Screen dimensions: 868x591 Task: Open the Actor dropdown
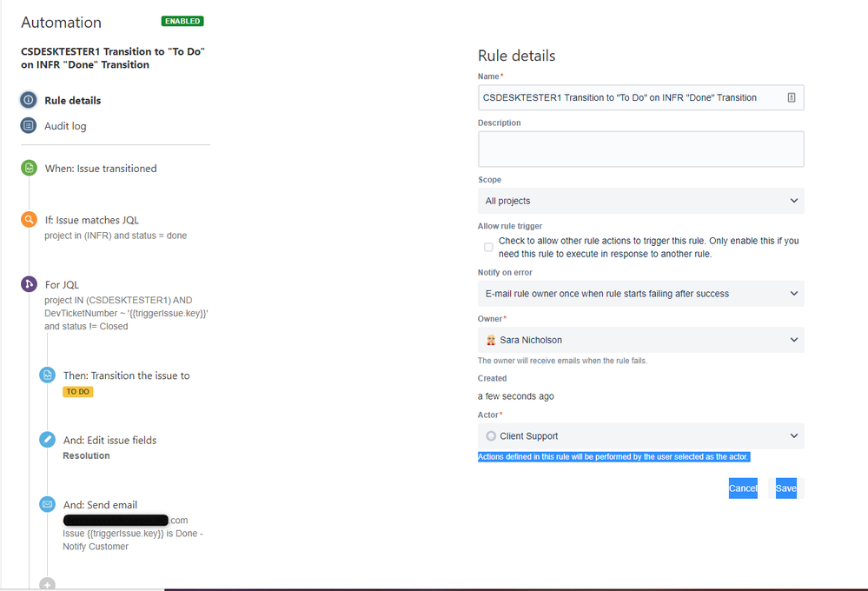tap(641, 436)
